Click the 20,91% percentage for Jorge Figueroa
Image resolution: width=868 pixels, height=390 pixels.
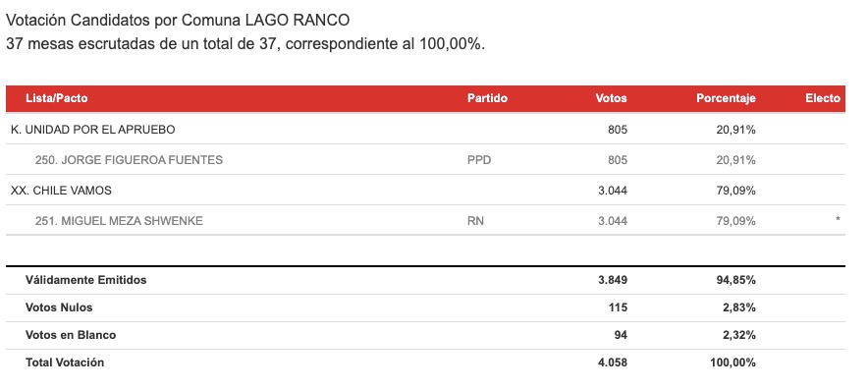tap(734, 160)
